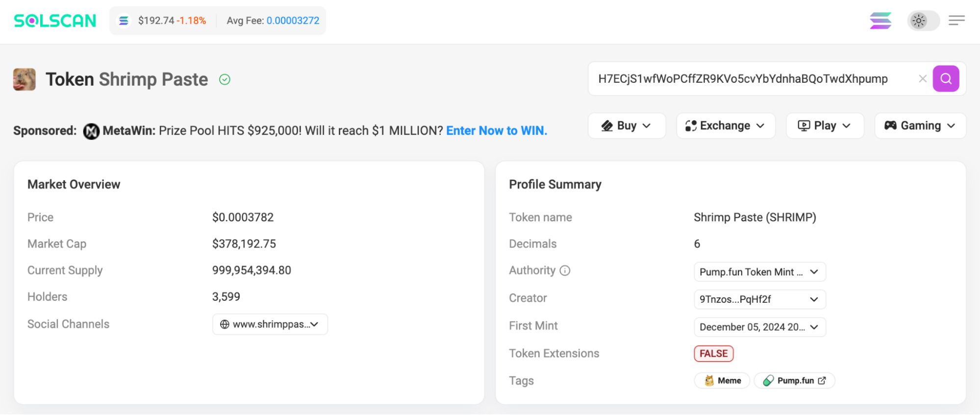Open the Buy dropdown menu
This screenshot has height=415, width=980.
(626, 126)
